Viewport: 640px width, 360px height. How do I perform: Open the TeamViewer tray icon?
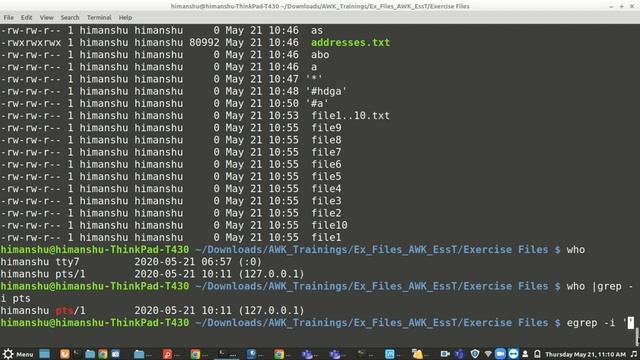tap(513, 354)
